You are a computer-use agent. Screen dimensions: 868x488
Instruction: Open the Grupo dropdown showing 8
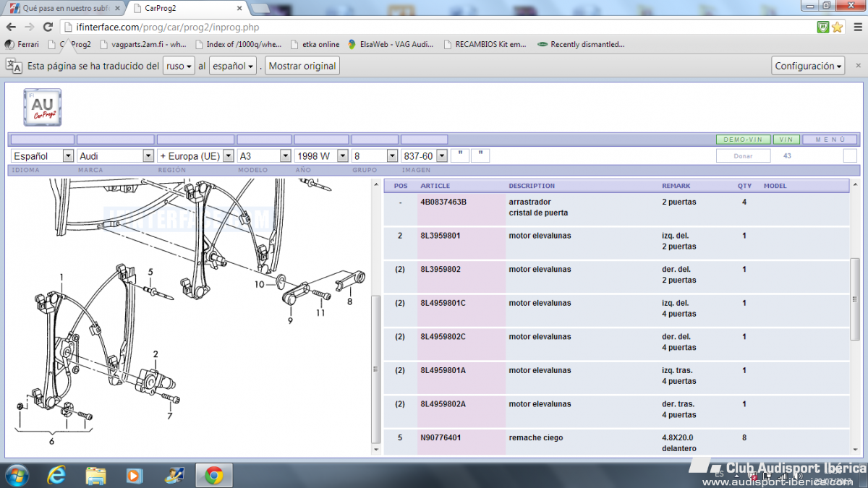(375, 155)
